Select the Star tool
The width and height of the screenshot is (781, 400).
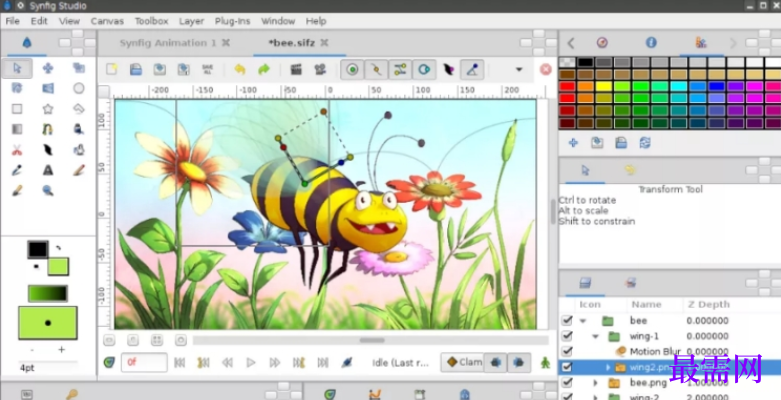coord(48,109)
